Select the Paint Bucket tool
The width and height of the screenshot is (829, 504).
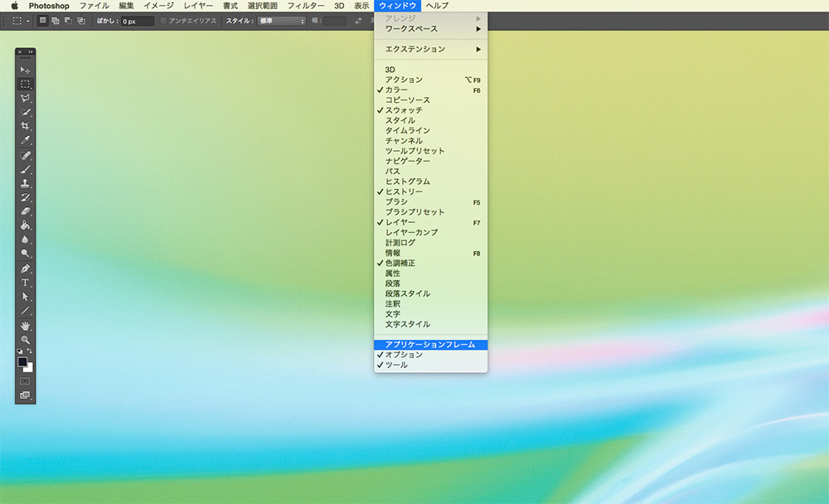[x=25, y=225]
